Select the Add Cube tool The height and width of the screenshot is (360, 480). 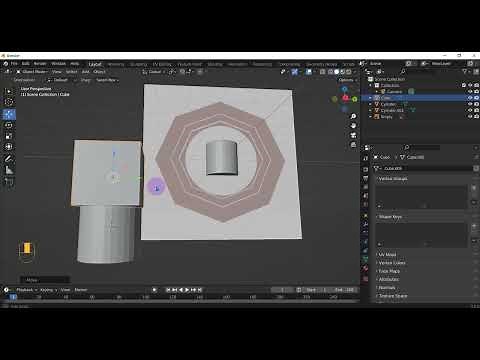click(x=9, y=181)
